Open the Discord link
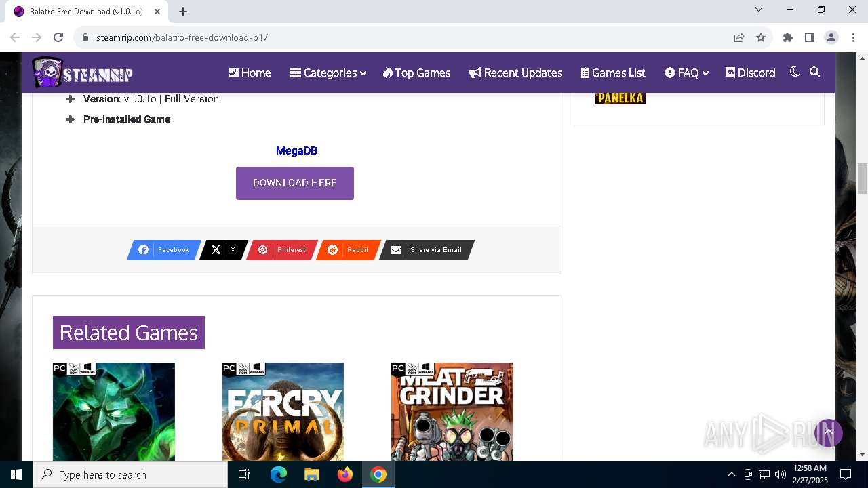868x488 pixels. 750,73
